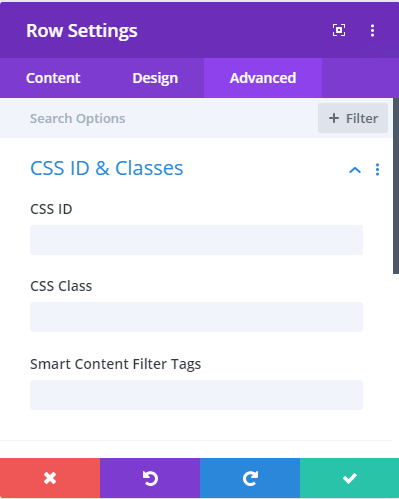Collapse the CSS ID & Classes section chevron
The height and width of the screenshot is (499, 399).
355,170
